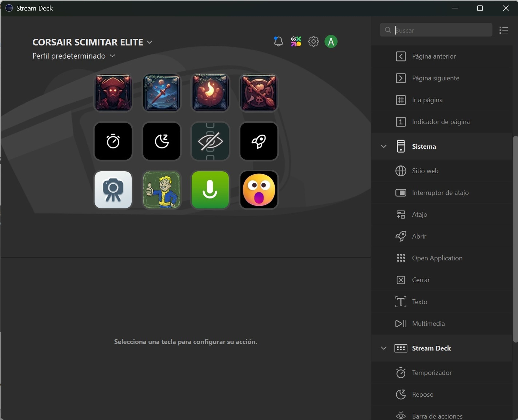The image size is (518, 420).
Task: Open the notifications bell icon
Action: pos(278,42)
